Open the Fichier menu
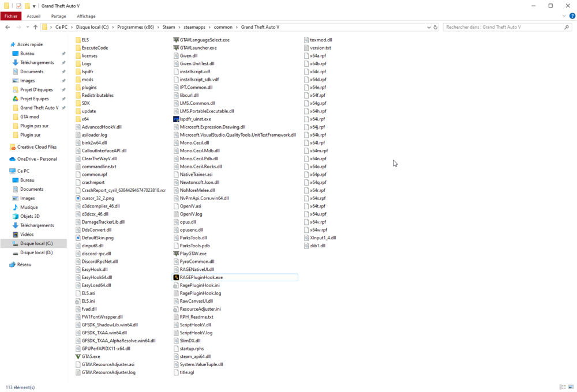 11,16
